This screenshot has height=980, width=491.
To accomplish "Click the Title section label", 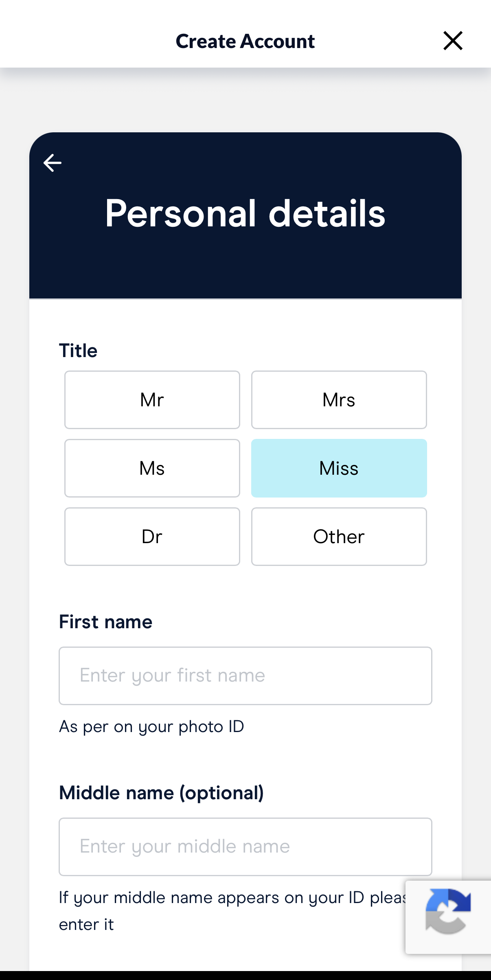I will pyautogui.click(x=78, y=351).
